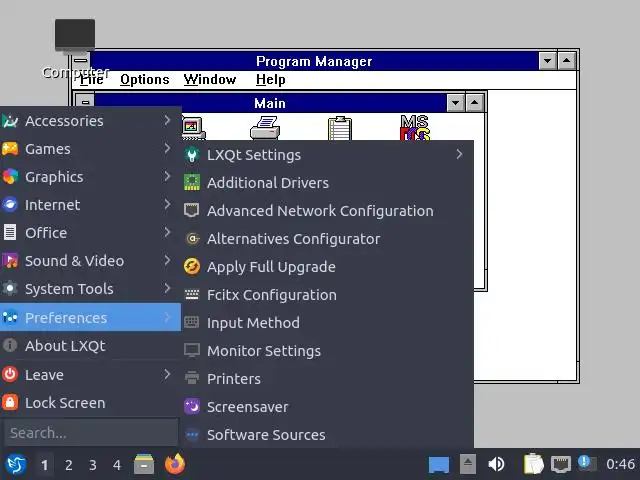Click Main window minimize down-arrow button
Screen dimensions: 640x480
point(456,102)
